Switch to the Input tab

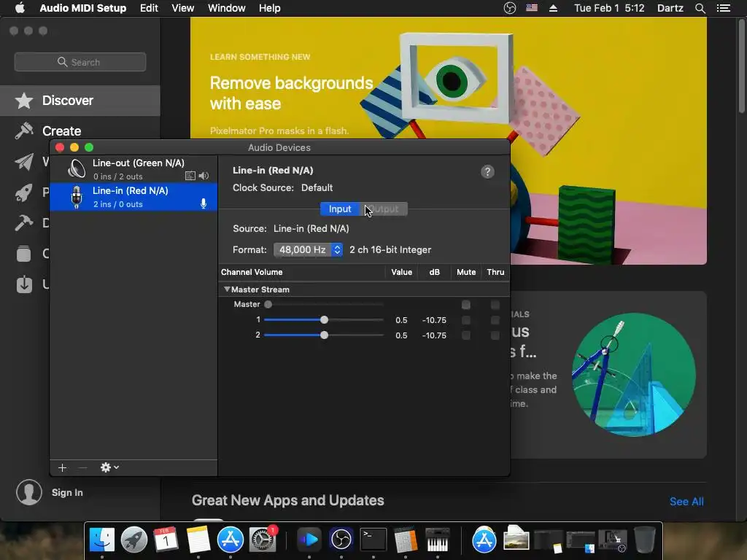340,209
